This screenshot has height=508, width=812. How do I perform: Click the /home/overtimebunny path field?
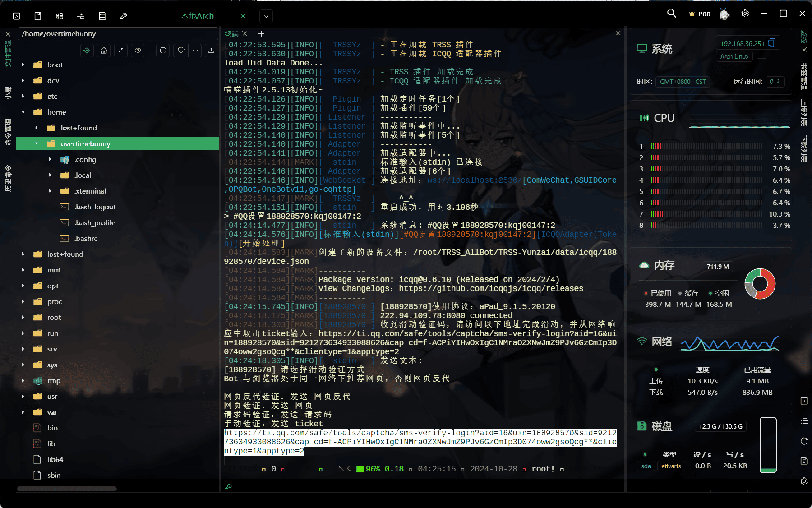117,34
